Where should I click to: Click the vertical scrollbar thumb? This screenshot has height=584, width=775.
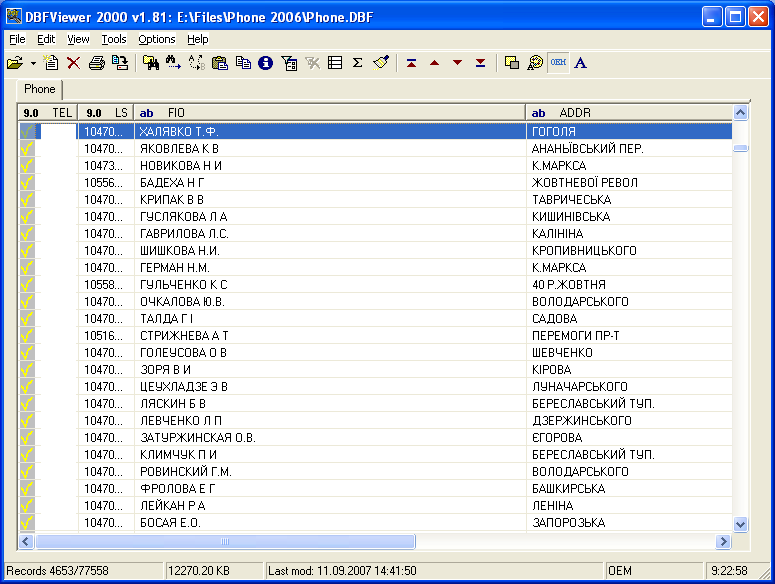point(740,148)
